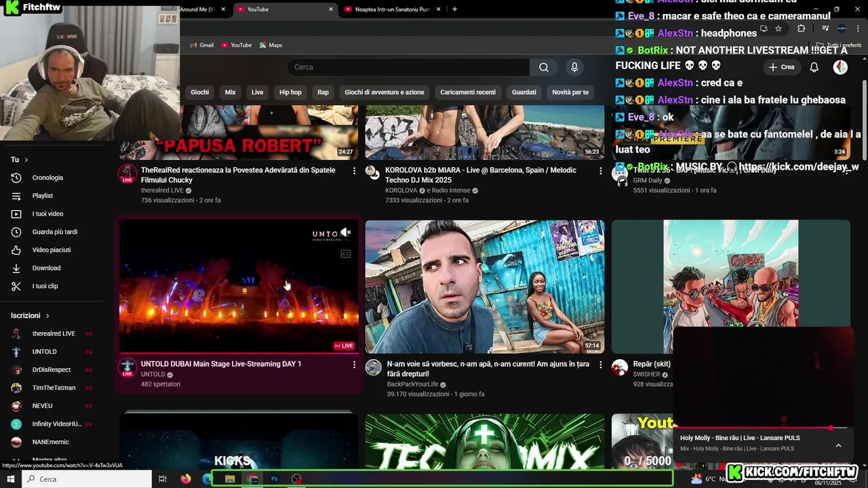Click the Crea button
This screenshot has height=488, width=868.
click(x=781, y=67)
